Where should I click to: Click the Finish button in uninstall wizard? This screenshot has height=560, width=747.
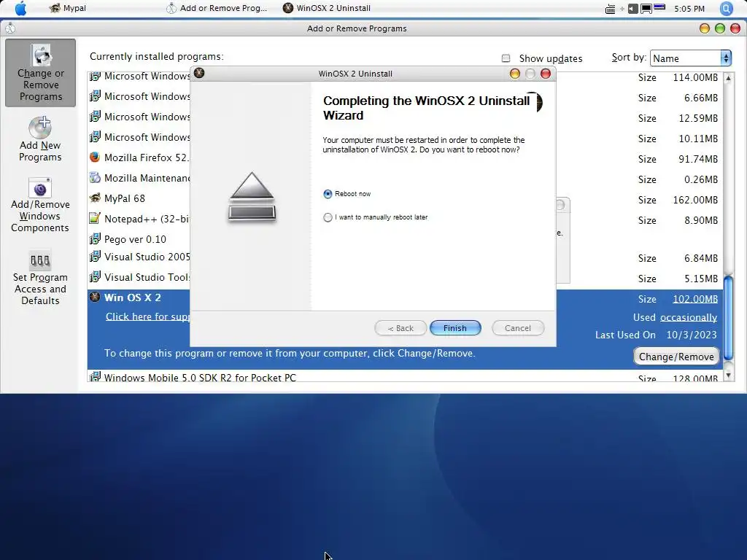point(455,327)
